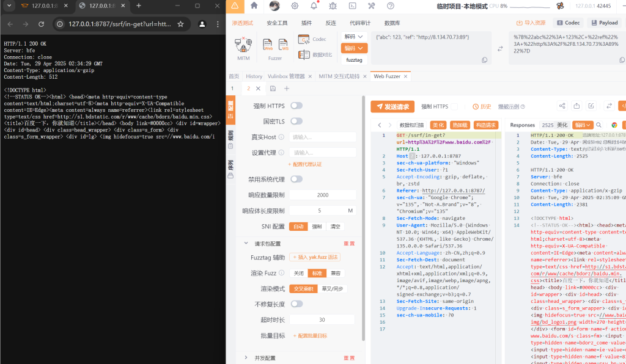Click the swap arrows between codec boxes
This screenshot has height=364, width=626.
point(500,48)
